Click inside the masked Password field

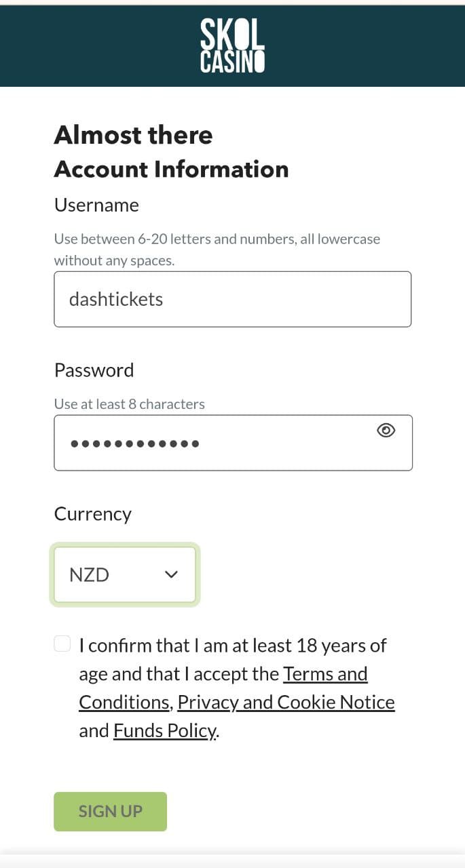(217, 443)
